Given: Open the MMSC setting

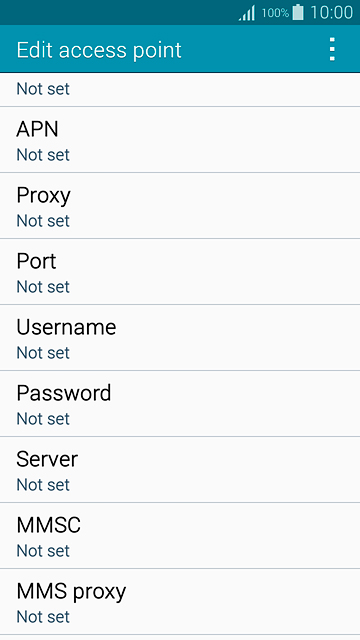Looking at the screenshot, I should pos(180,536).
